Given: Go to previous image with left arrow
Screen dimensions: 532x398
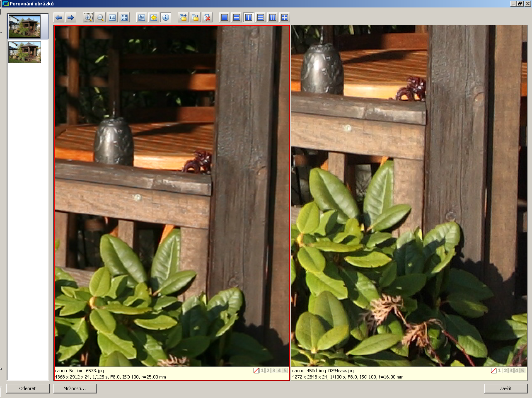Looking at the screenshot, I should [59, 17].
